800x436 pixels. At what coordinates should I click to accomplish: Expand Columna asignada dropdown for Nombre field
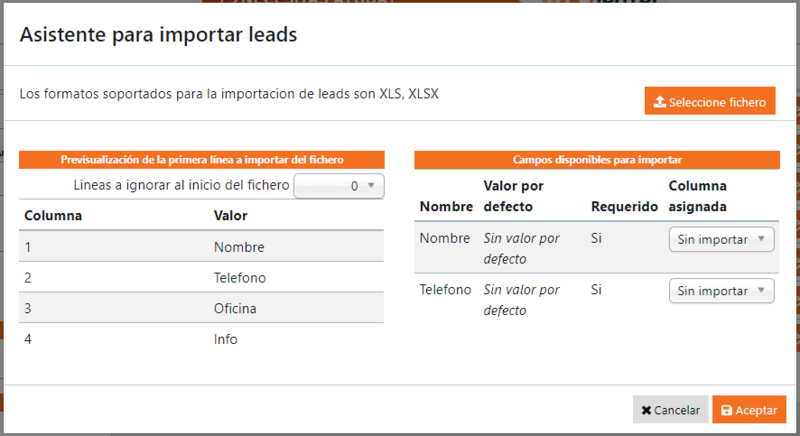[x=720, y=238]
